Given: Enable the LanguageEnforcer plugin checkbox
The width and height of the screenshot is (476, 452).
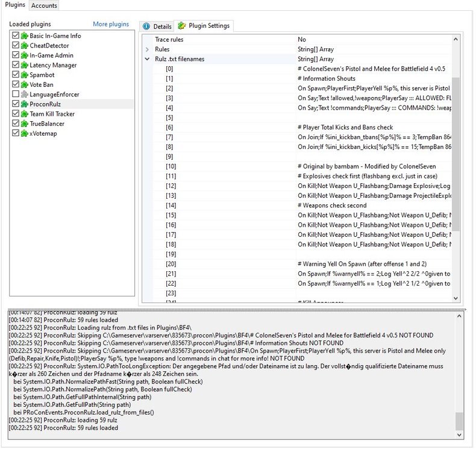Looking at the screenshot, I should (x=16, y=95).
